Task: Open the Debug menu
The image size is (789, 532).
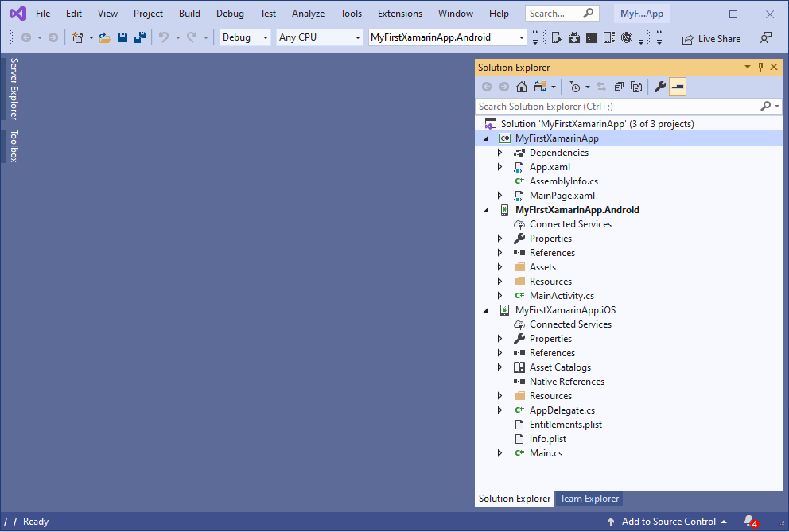Action: [x=230, y=14]
